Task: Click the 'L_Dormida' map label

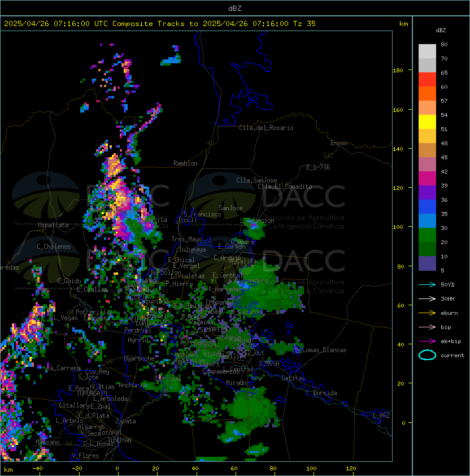Action: (321, 393)
